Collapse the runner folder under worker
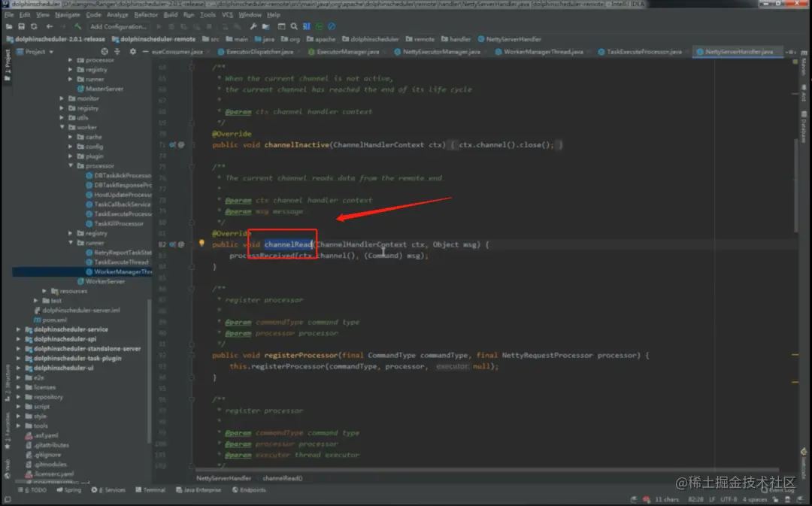812x506 pixels. [x=71, y=243]
